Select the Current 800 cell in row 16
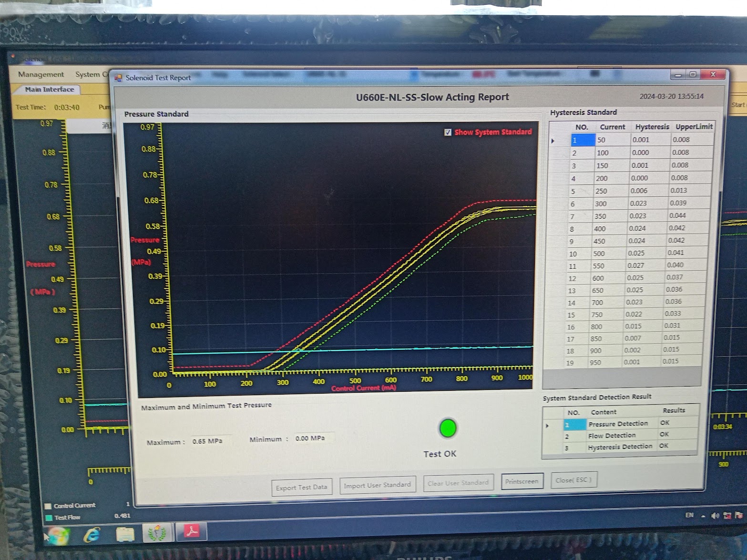 [x=606, y=326]
